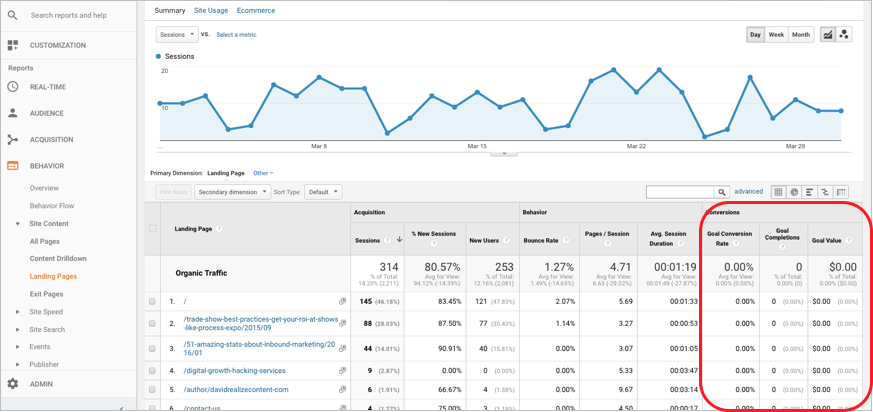
Task: Switch to motion chart view icon
Action: 844,35
